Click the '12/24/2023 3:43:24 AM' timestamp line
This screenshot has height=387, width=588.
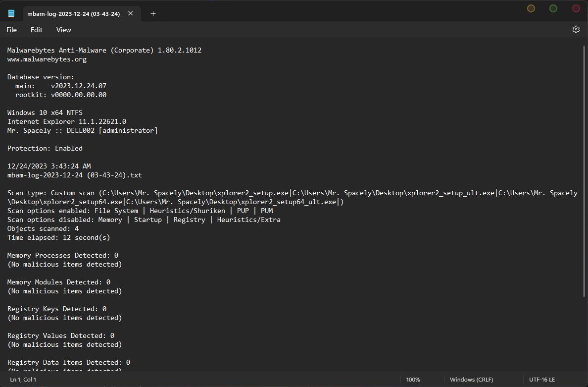(x=49, y=166)
